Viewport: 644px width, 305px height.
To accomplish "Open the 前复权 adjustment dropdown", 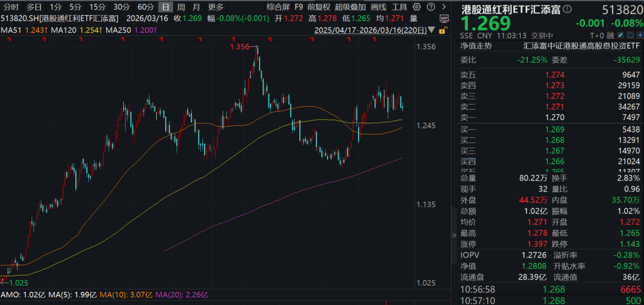I will coord(319,7).
